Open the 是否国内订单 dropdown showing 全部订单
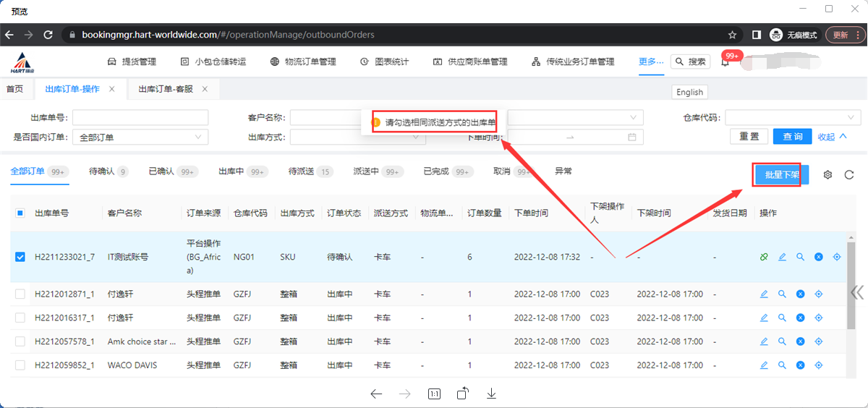868x408 pixels. point(140,137)
